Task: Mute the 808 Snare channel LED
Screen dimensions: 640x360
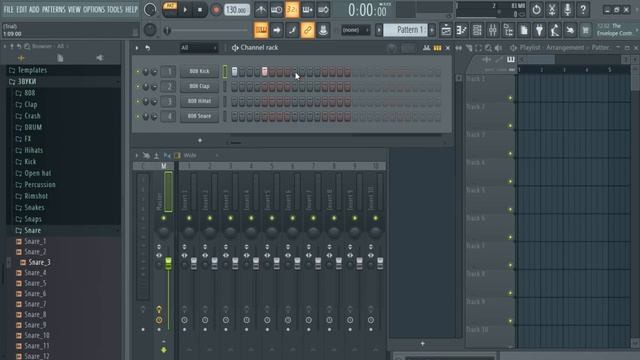Action: (138, 116)
